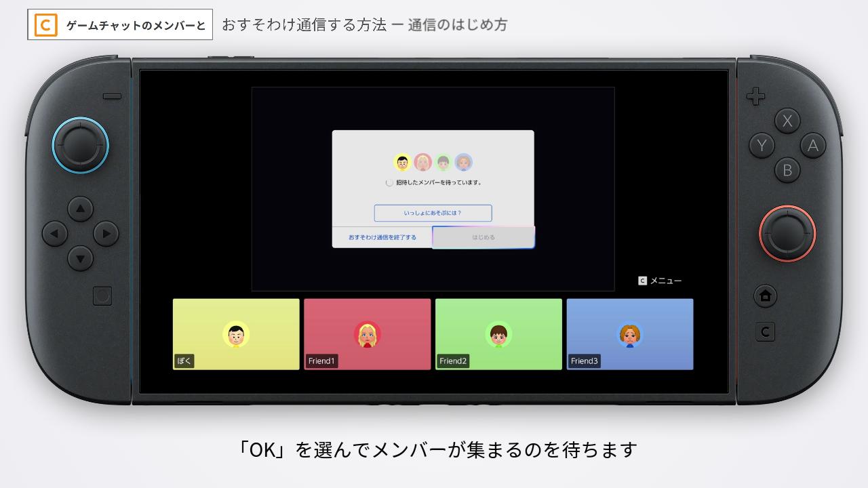
Task: Click the loading spinner beside the waiting message
Action: coord(390,182)
